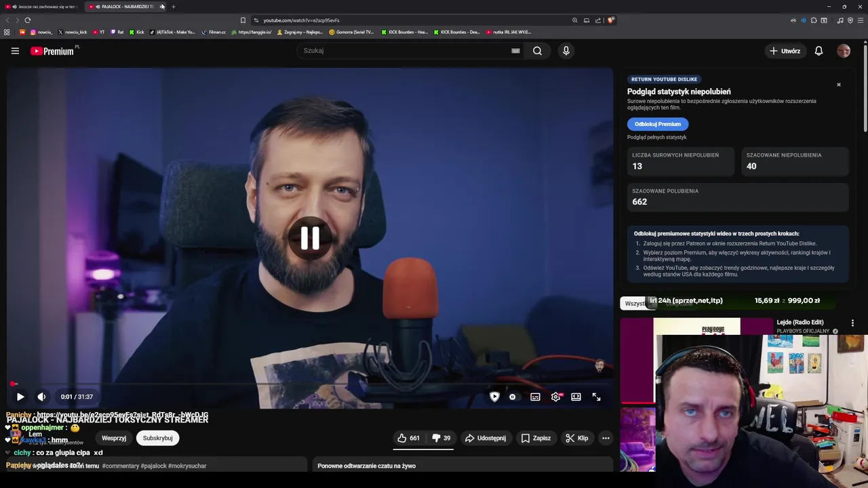Like the video with 661 likes
Viewport: 868px width, 488px height.
408,439
